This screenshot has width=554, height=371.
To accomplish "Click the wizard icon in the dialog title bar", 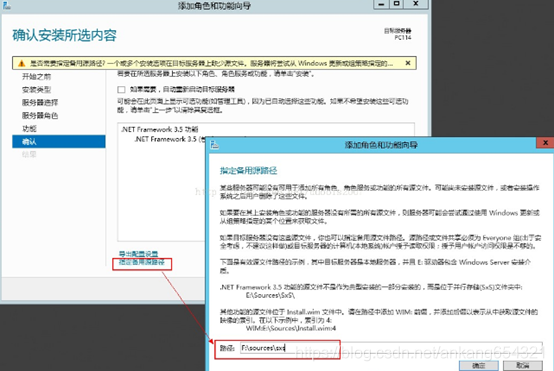I will click(x=214, y=145).
